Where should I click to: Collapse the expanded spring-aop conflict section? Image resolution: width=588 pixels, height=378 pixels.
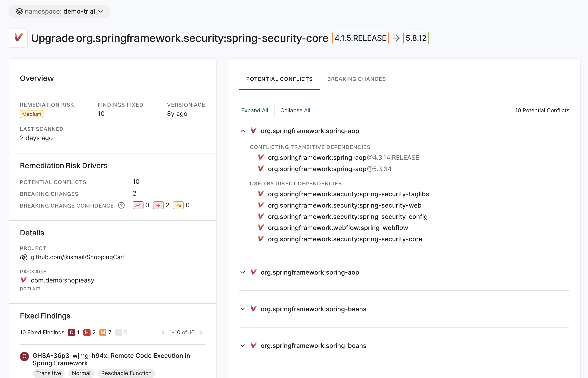242,131
